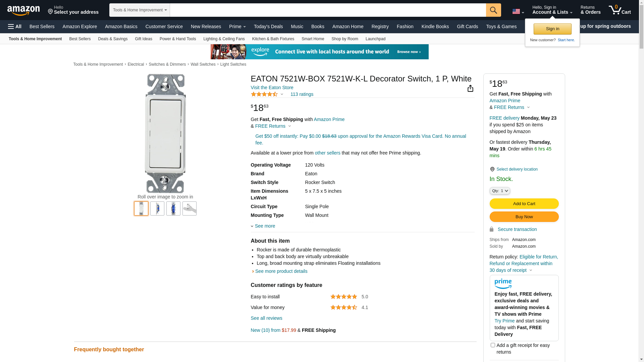Click the search magnifier button
Viewport: 644px width, 362px height.
click(493, 10)
